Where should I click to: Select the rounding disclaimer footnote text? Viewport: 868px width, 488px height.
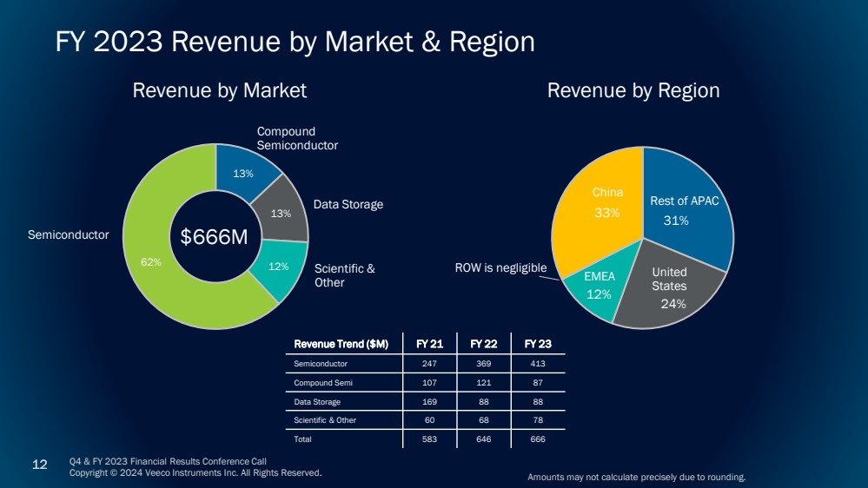636,478
